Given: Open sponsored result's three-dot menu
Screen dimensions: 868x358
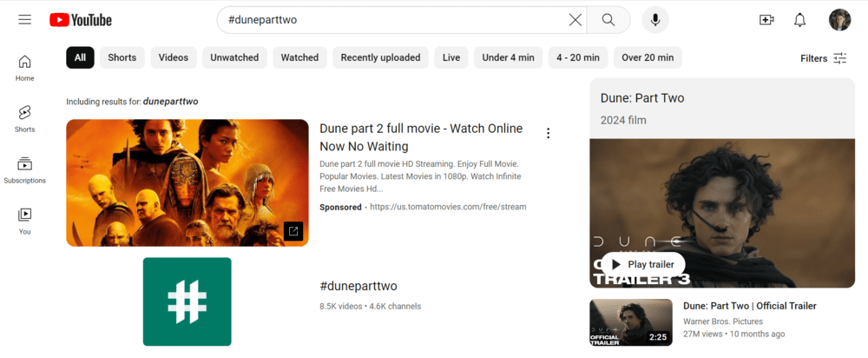Looking at the screenshot, I should [x=548, y=133].
